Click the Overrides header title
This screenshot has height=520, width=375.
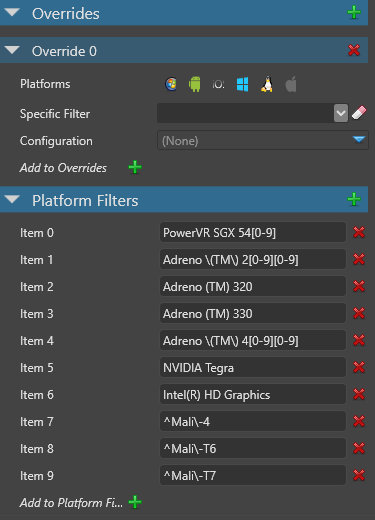(66, 14)
